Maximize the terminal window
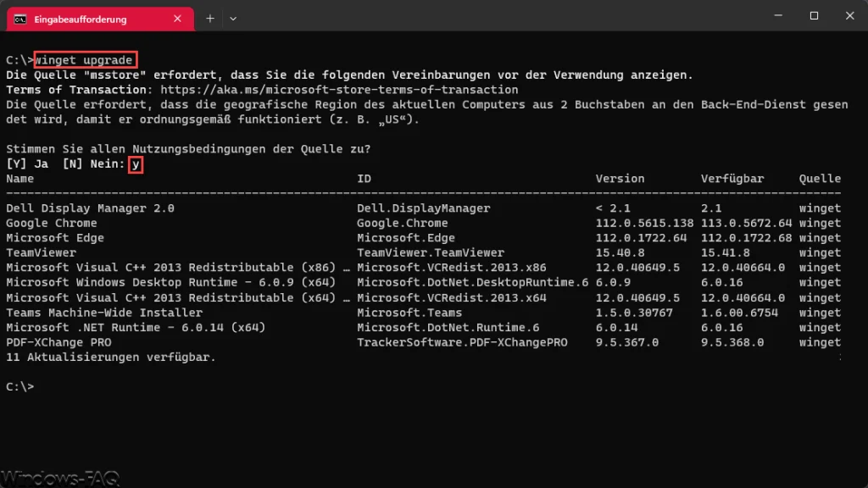The height and width of the screenshot is (488, 868). pos(814,15)
